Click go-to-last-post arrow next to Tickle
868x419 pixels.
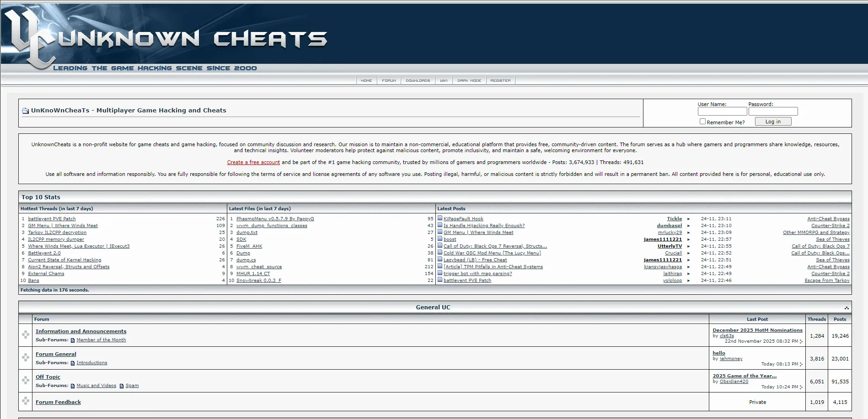[x=688, y=218]
